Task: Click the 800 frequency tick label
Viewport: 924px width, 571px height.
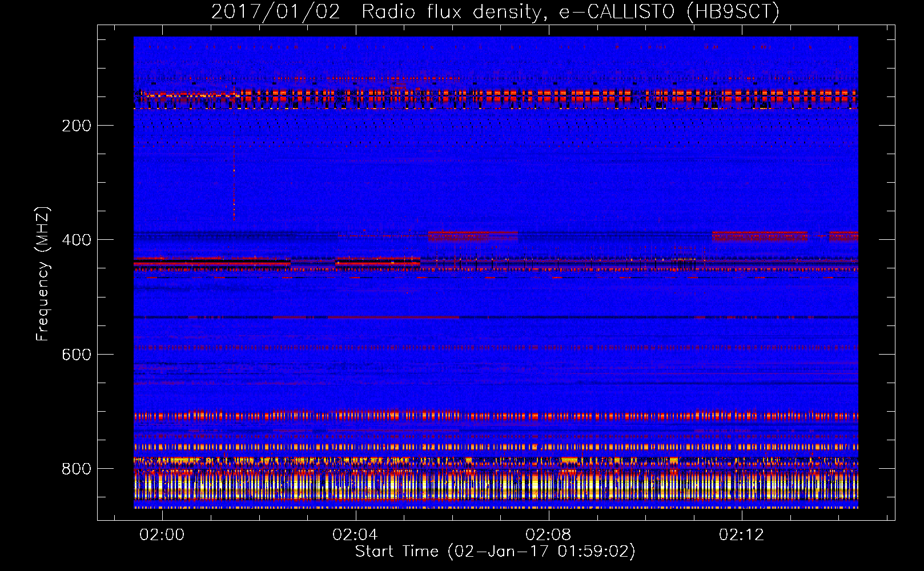Action: [77, 469]
